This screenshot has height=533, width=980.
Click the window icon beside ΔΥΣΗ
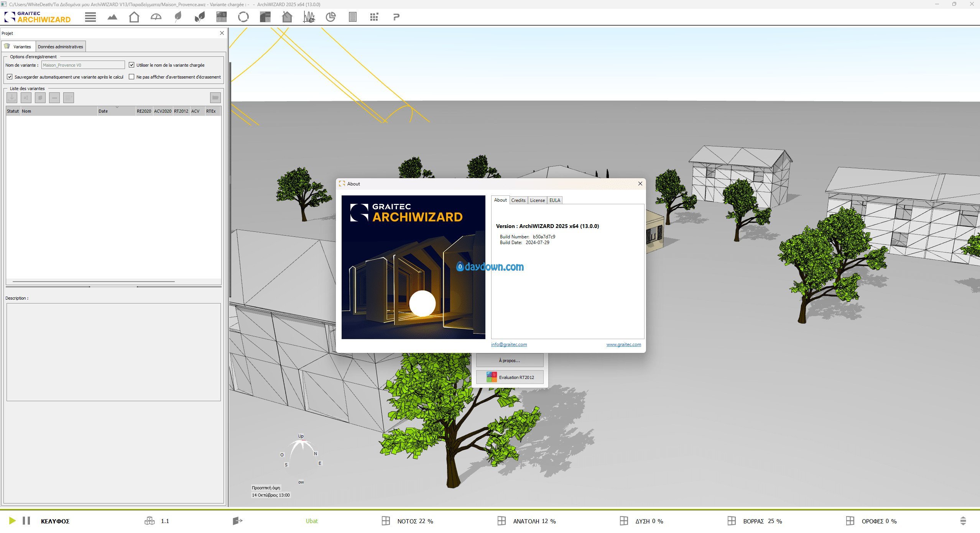pos(624,521)
